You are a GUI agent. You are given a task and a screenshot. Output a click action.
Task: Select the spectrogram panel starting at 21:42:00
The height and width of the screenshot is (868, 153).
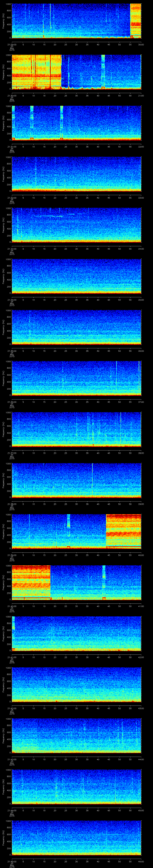click(x=76, y=685)
